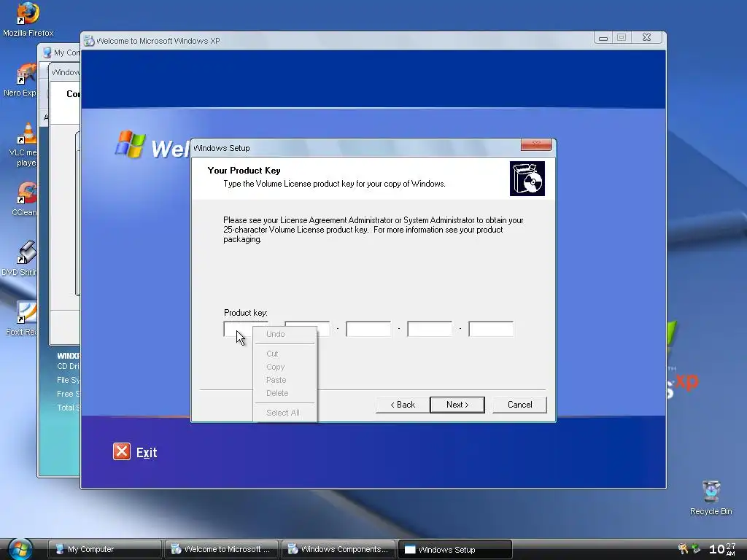Click the fifth product key field
747x560 pixels.
(x=491, y=329)
